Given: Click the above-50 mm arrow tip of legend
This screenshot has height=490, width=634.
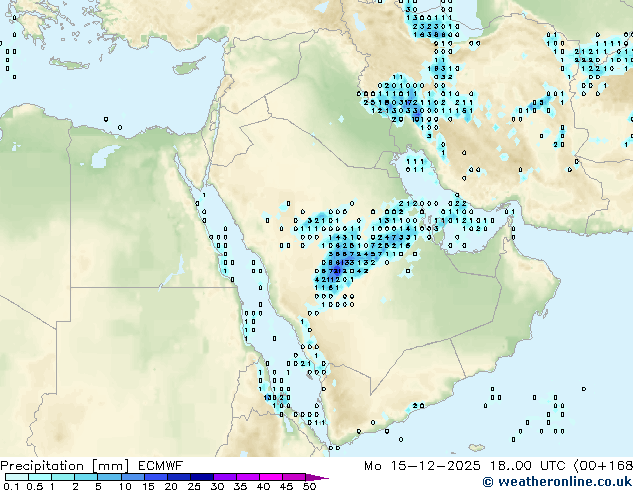Looking at the screenshot, I should pyautogui.click(x=317, y=477).
